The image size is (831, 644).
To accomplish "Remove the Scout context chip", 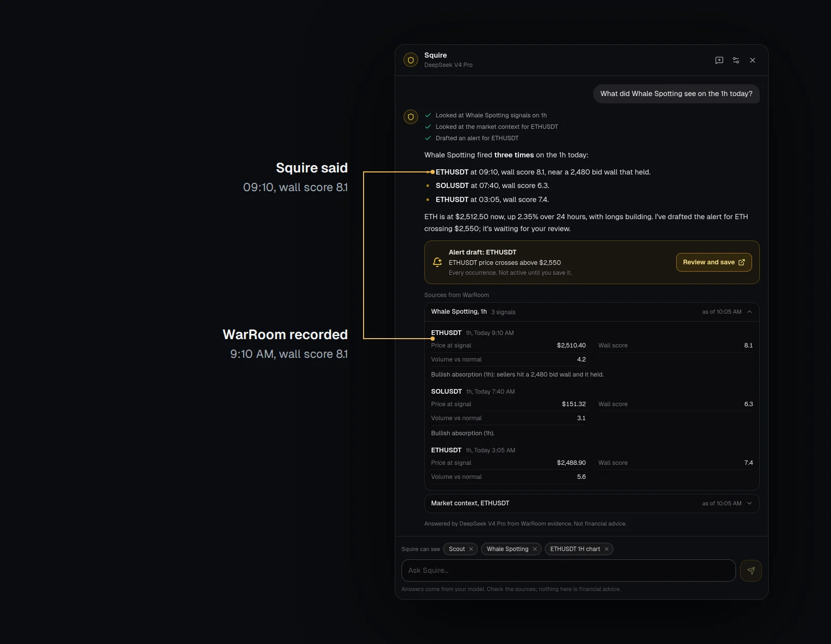I will coord(471,549).
